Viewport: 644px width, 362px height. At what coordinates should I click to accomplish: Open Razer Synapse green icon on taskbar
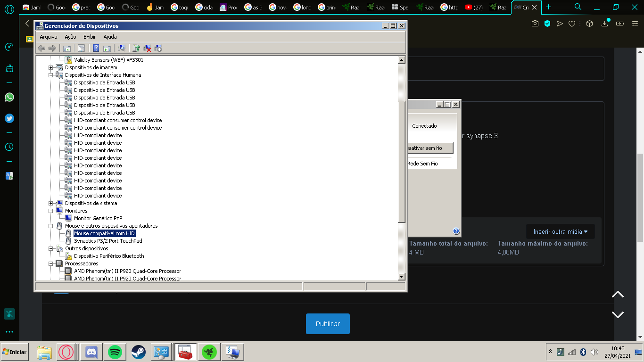tap(209, 352)
